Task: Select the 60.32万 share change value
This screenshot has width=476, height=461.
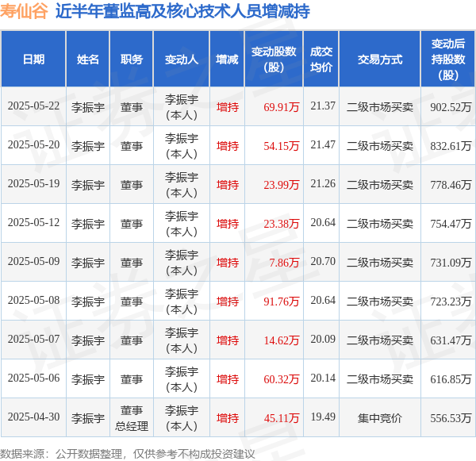Action: 282,379
